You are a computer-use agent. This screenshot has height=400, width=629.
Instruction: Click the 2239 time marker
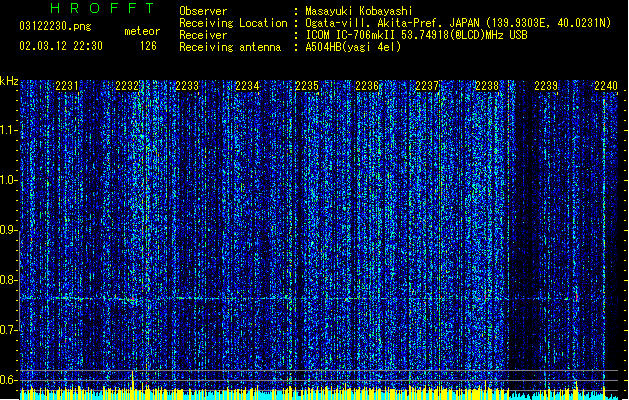(546, 86)
